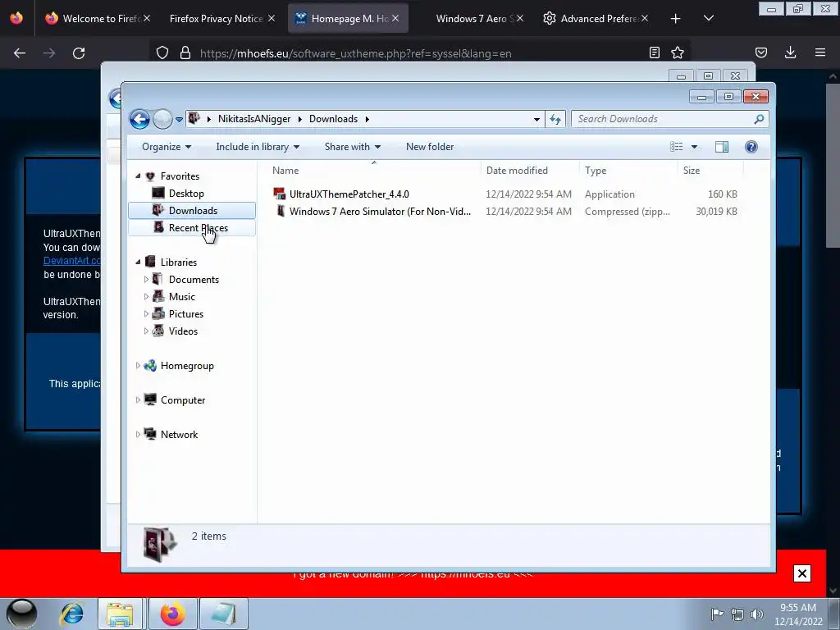Open the network tray icon
Image resolution: width=840 pixels, height=630 pixels.
(x=737, y=614)
